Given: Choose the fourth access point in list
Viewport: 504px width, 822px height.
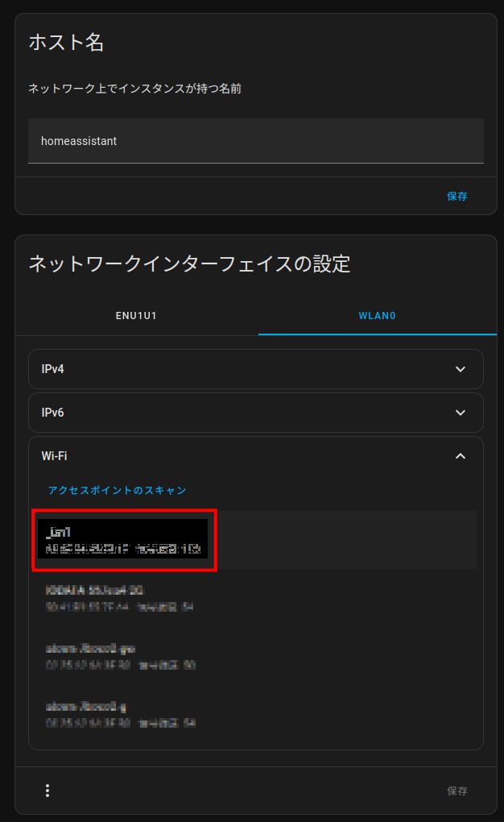Looking at the screenshot, I should [256, 715].
